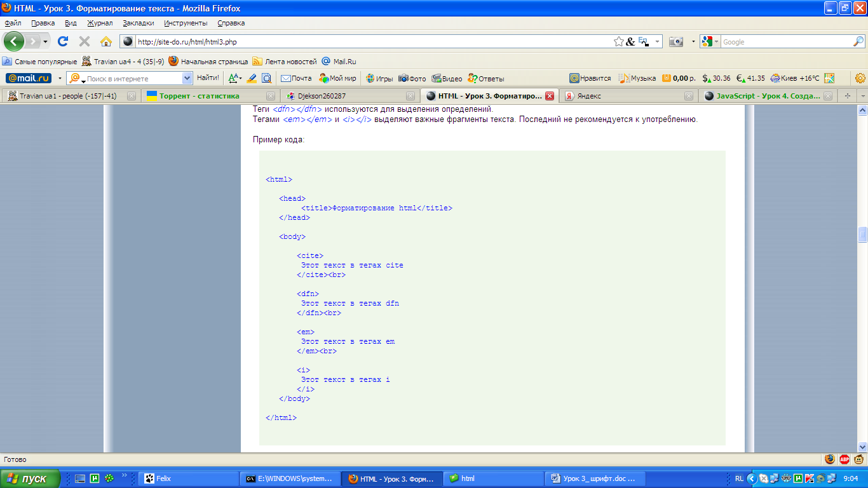The image size is (868, 488).
Task: Expand the Mail.ru search field dropdown
Action: [187, 78]
